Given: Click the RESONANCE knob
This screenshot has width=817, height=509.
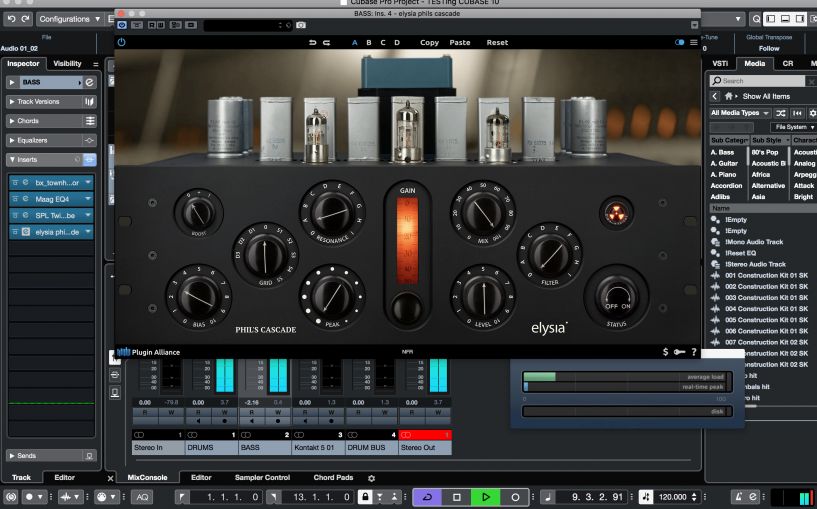Looking at the screenshot, I should (332, 213).
